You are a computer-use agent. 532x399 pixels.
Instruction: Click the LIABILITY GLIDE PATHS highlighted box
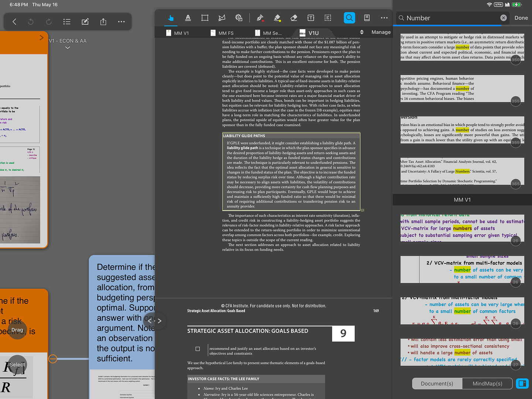click(x=291, y=171)
